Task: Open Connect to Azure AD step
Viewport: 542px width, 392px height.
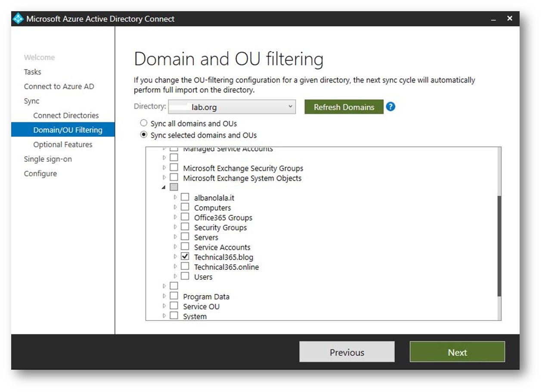Action: [x=59, y=86]
